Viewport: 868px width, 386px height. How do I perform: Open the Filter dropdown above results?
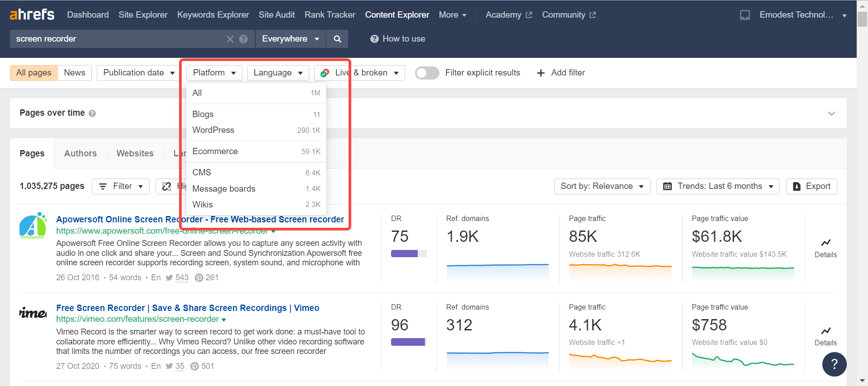pyautogui.click(x=121, y=186)
